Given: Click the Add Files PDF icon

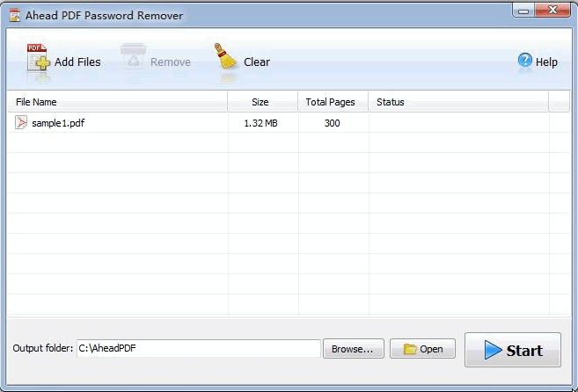Looking at the screenshot, I should 39,57.
